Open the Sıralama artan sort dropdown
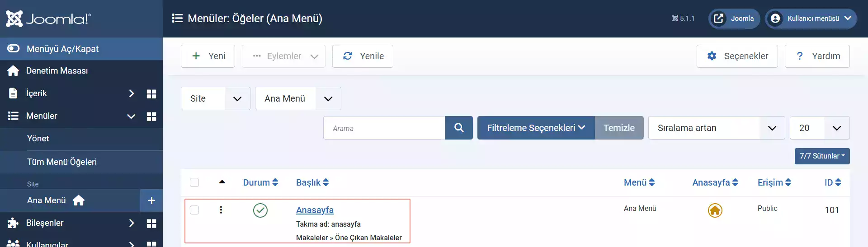Viewport: 868px width, 247px height. coord(717,128)
